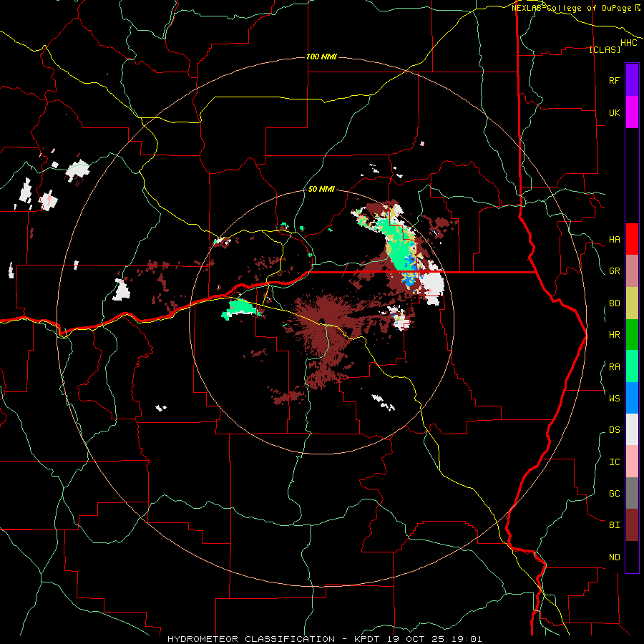Click the BD legend label
The height and width of the screenshot is (644, 644).
(x=614, y=303)
